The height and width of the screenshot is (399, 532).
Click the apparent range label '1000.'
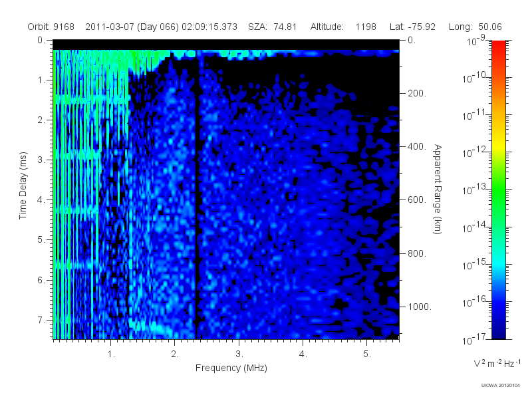tap(420, 307)
